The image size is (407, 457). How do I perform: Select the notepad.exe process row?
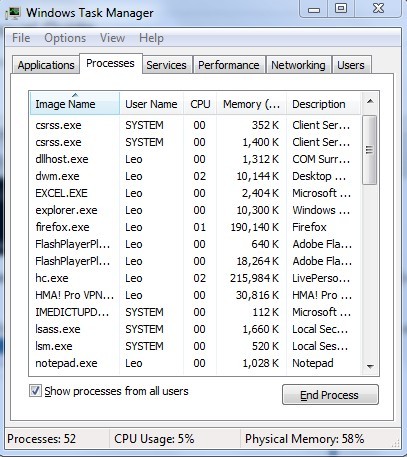click(195, 363)
